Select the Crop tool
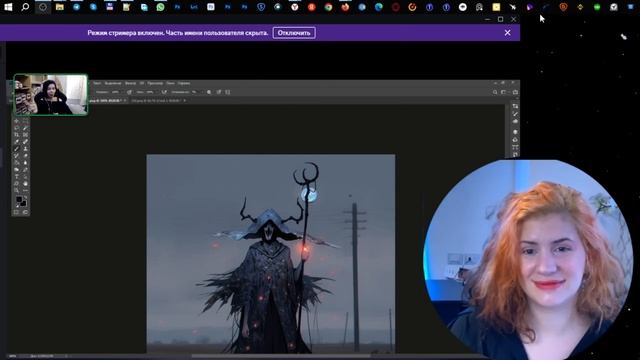The height and width of the screenshot is (360, 640). [16, 135]
